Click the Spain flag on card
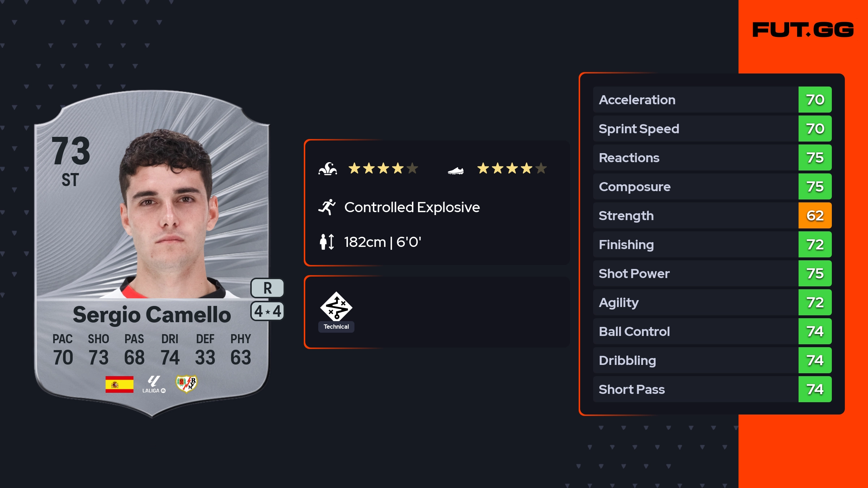868x488 pixels. pyautogui.click(x=119, y=384)
